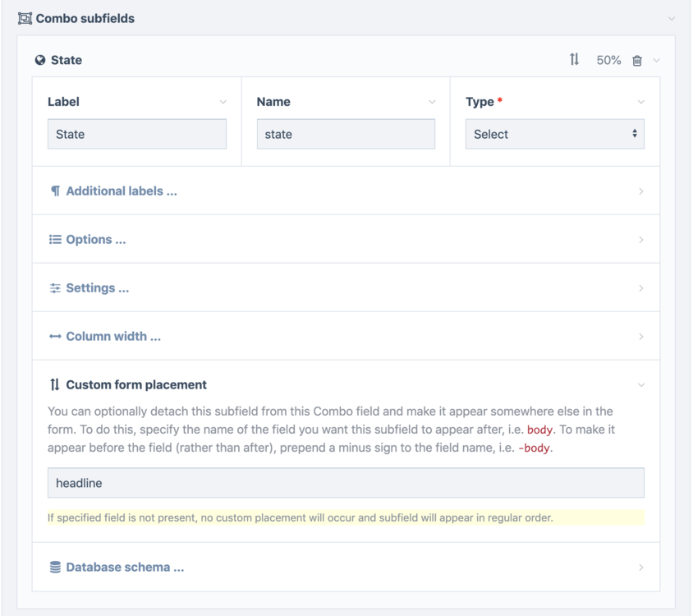
Task: Click the headline placement text field
Action: [346, 483]
